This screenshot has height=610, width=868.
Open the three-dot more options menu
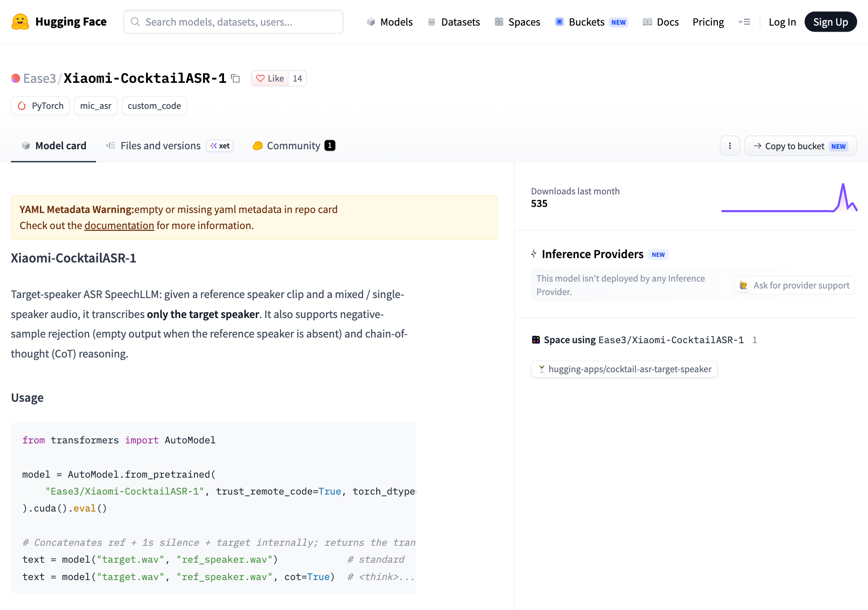tap(730, 146)
